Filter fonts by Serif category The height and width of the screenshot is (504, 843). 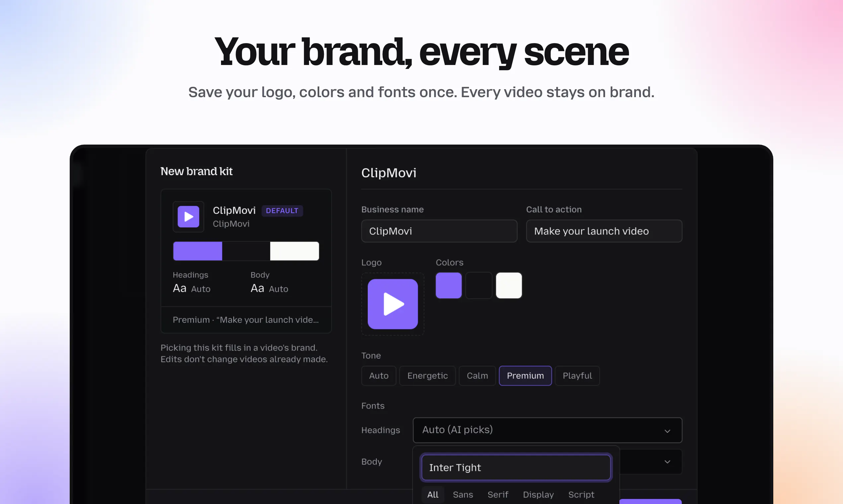pyautogui.click(x=498, y=494)
